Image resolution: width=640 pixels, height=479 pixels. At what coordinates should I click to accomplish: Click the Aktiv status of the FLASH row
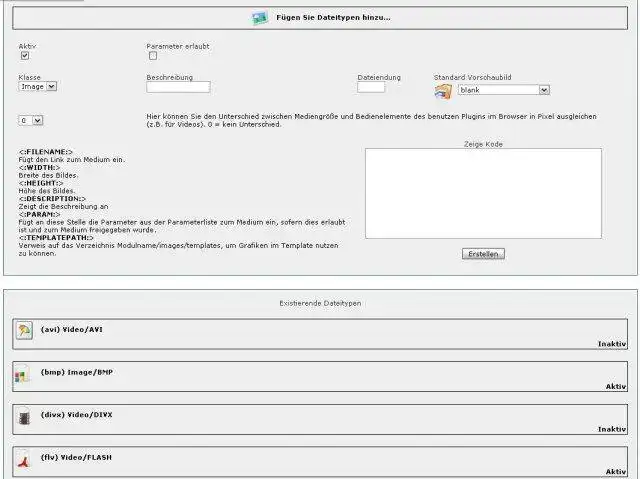click(616, 472)
